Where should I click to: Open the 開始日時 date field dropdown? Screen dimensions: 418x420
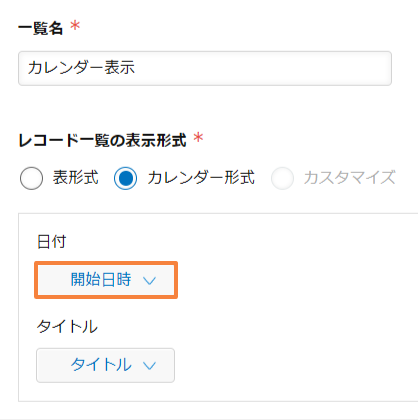[106, 280]
